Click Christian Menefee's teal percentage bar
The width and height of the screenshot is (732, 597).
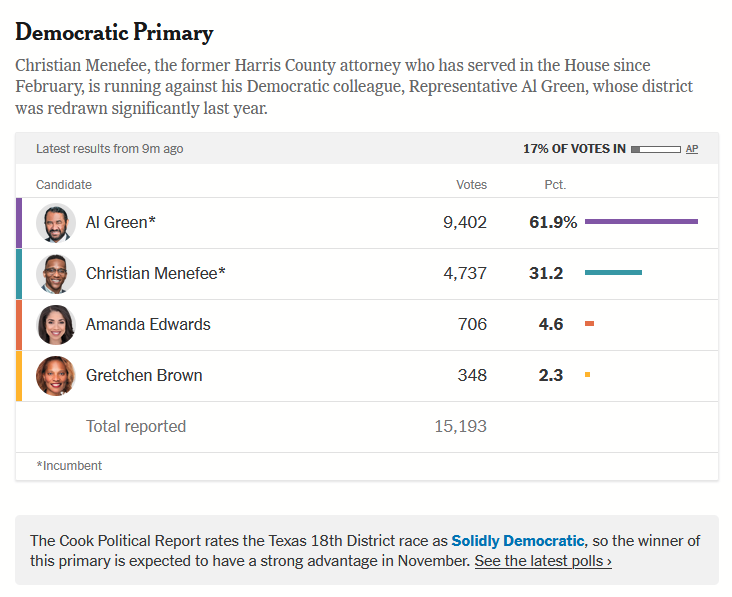click(613, 273)
